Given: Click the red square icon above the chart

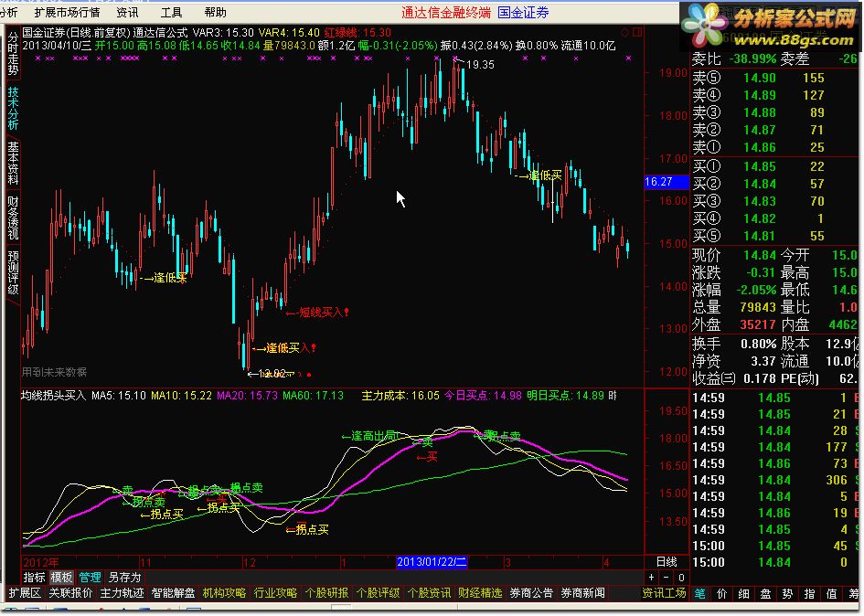Looking at the screenshot, I should point(637,33).
